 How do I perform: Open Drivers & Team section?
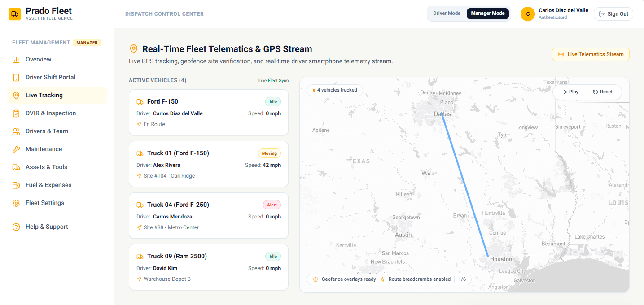coord(57,131)
